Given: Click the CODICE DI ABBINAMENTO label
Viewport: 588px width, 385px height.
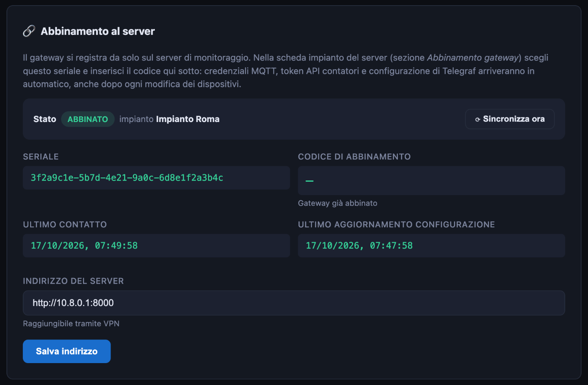Looking at the screenshot, I should [354, 157].
